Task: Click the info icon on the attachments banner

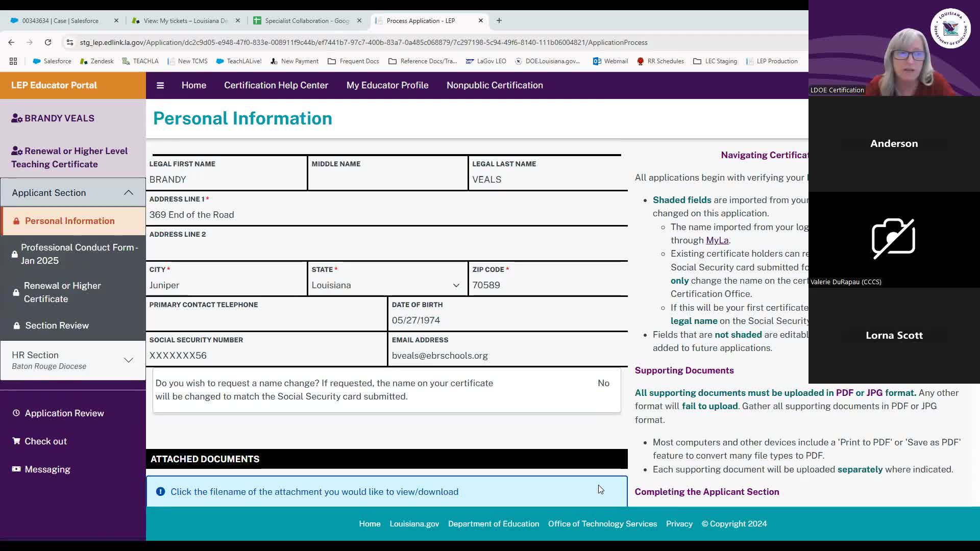Action: [160, 491]
